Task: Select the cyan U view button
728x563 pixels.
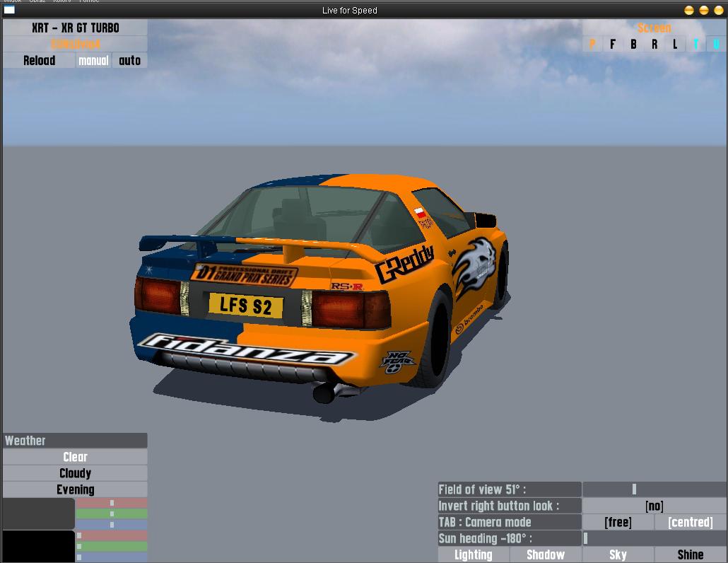Action: coord(717,44)
